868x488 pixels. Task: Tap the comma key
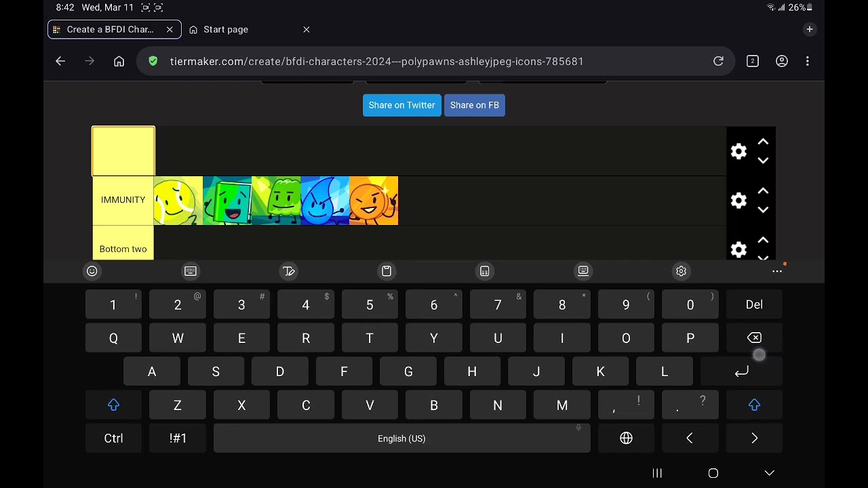coord(626,405)
